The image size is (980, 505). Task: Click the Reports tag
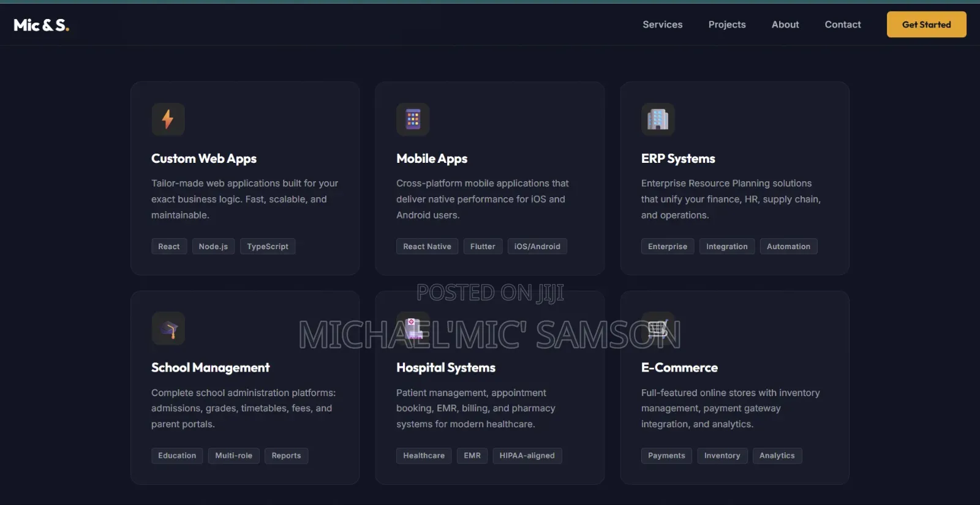[x=286, y=456]
